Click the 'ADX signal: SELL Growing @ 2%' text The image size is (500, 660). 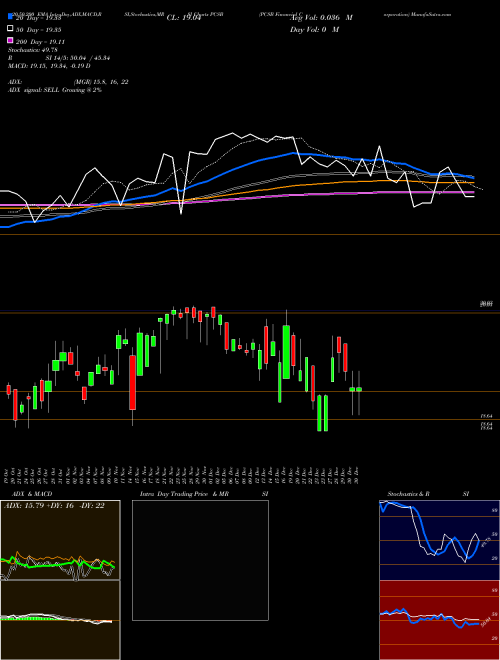point(55,90)
